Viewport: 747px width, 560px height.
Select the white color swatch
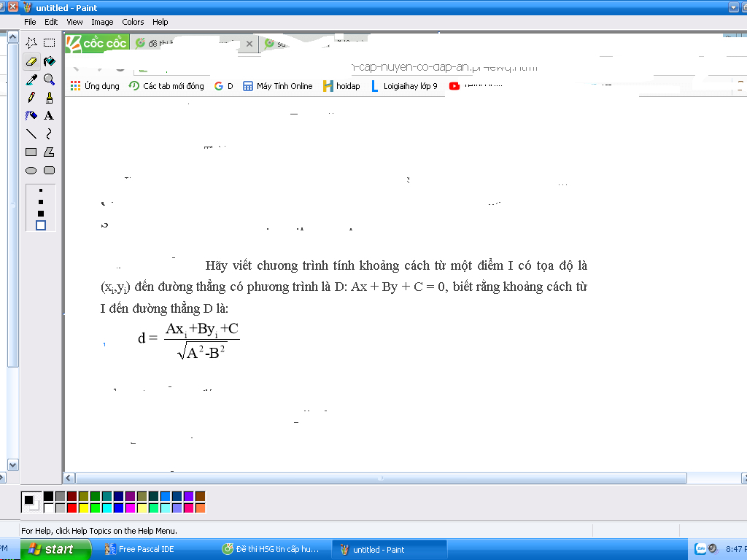tap(49, 507)
